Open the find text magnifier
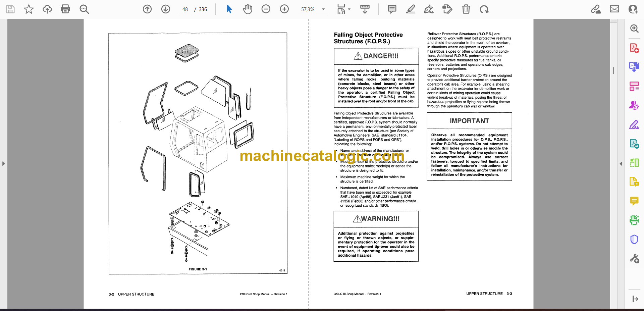644x311 pixels. click(x=84, y=9)
